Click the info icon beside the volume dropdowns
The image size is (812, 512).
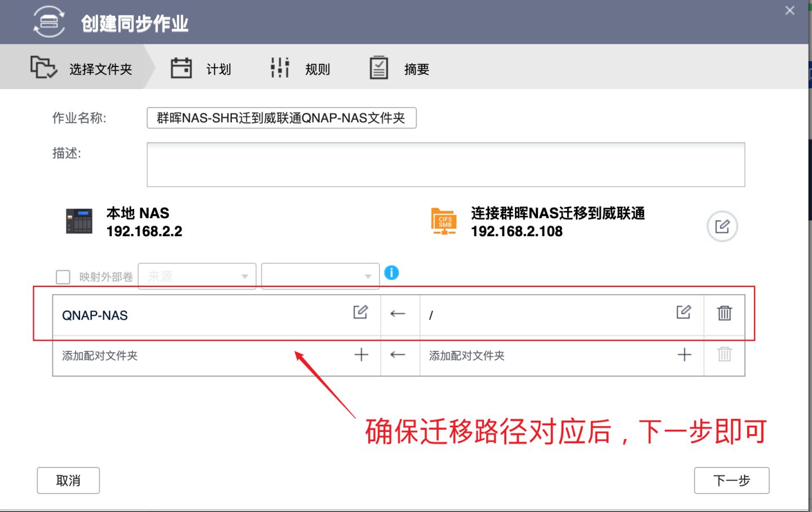(x=391, y=273)
